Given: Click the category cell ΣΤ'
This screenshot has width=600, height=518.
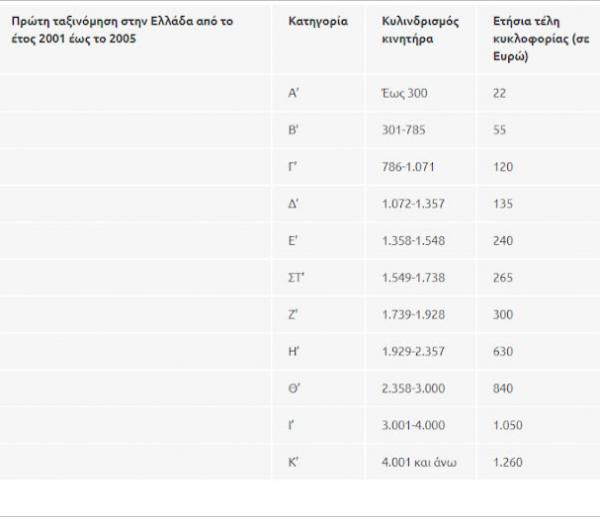Looking at the screenshot, I should [295, 278].
